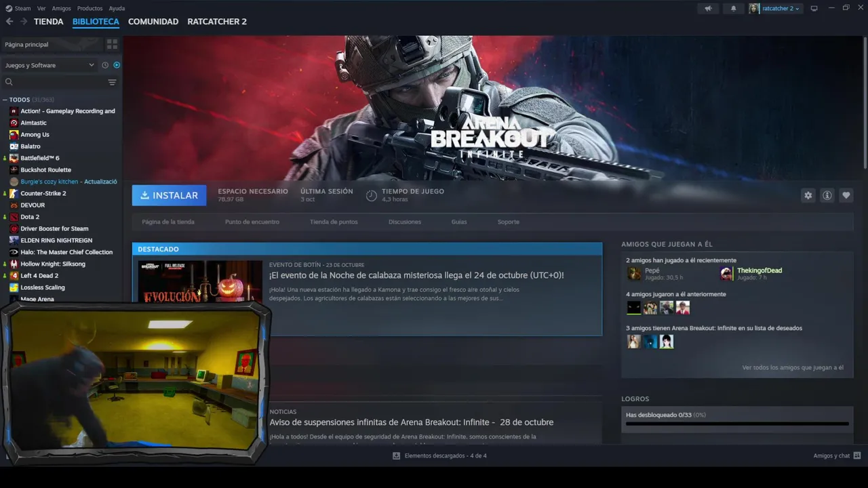Open the Ver menu
Viewport: 868px width, 488px height.
click(x=41, y=9)
